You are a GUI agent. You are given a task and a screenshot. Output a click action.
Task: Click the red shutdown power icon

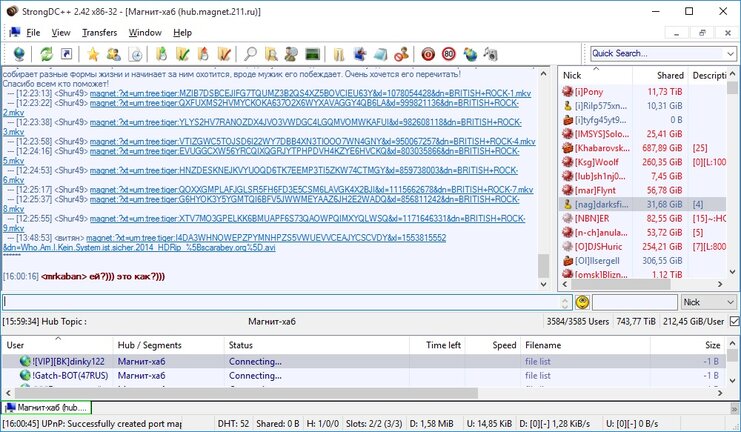click(x=427, y=54)
